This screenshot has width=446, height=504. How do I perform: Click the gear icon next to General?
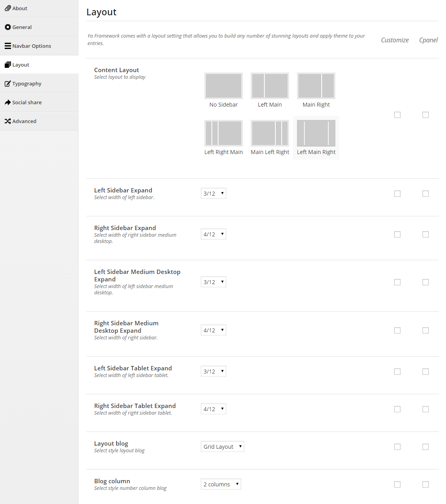(7, 27)
